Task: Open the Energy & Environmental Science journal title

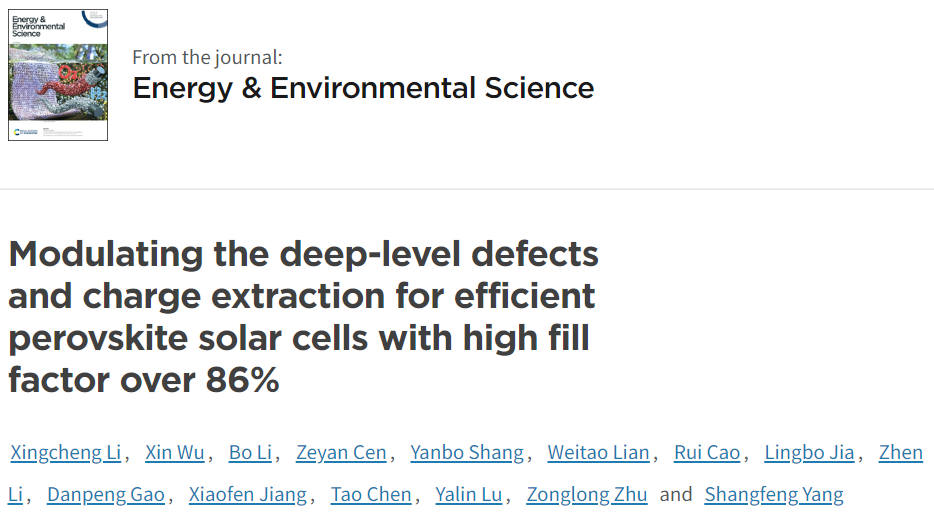Action: (363, 88)
